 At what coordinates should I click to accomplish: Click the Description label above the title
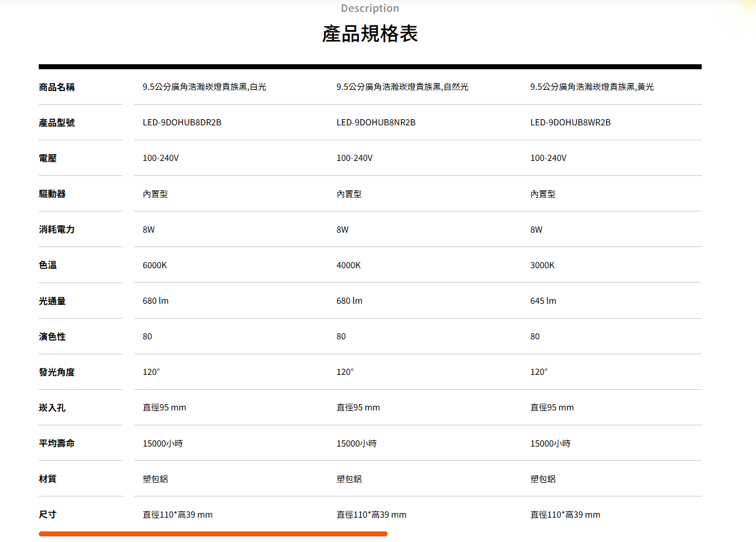coord(370,8)
